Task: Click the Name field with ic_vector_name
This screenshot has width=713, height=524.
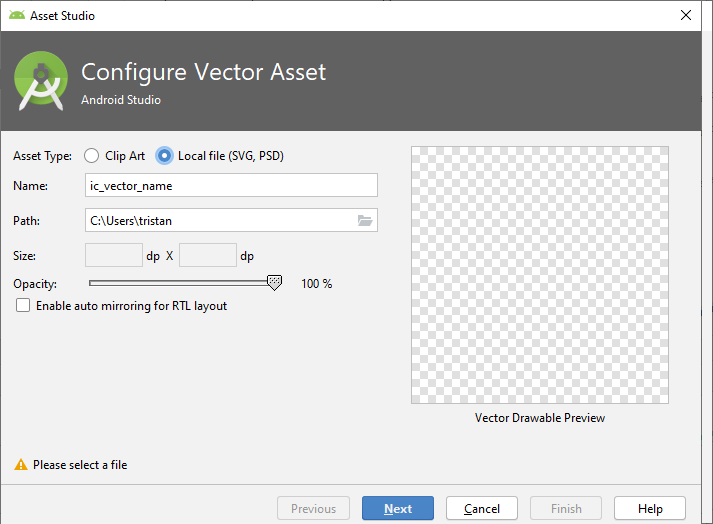Action: point(231,185)
